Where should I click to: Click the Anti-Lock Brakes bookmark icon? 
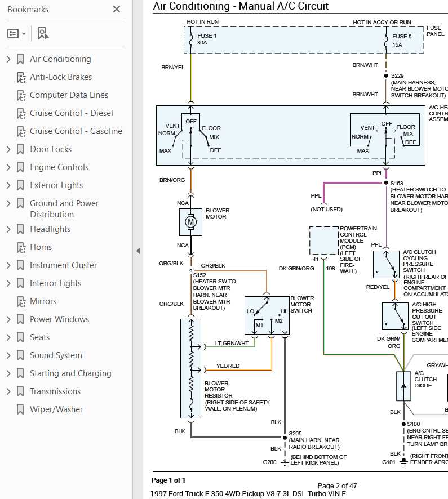(21, 77)
